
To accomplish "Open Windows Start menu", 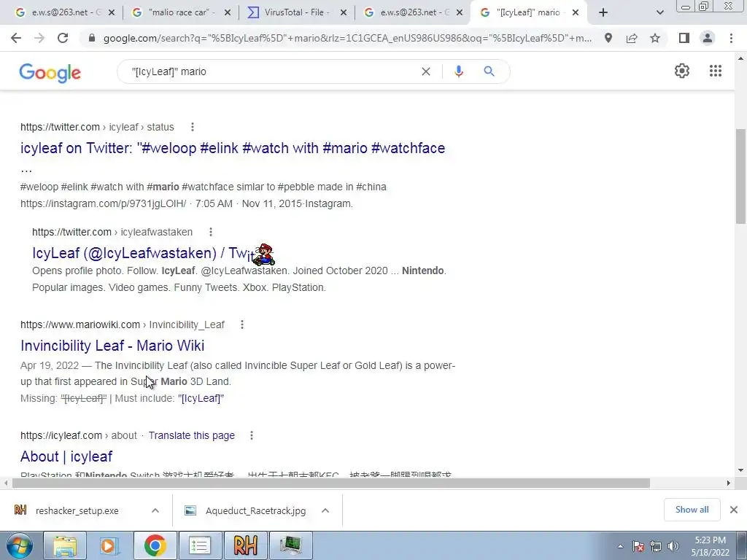I will (20, 545).
